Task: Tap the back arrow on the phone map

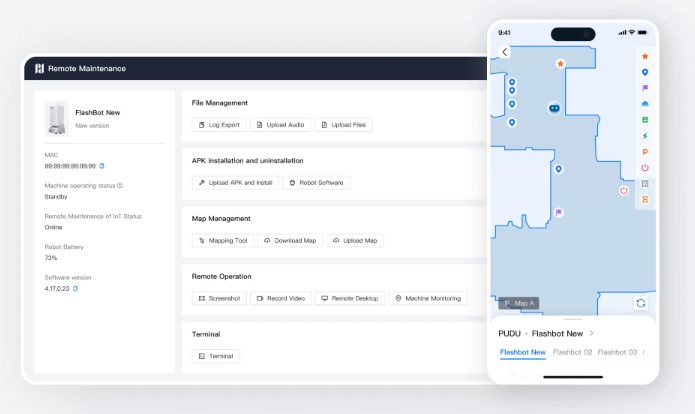Action: [x=505, y=52]
